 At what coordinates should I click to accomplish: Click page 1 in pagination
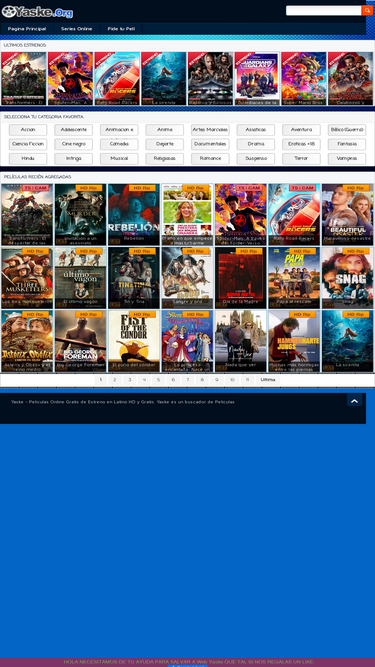pyautogui.click(x=101, y=380)
